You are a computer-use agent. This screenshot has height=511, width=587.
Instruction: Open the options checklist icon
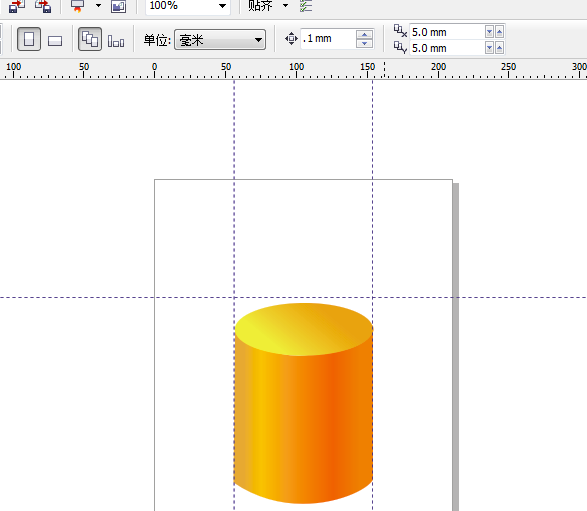click(x=306, y=6)
